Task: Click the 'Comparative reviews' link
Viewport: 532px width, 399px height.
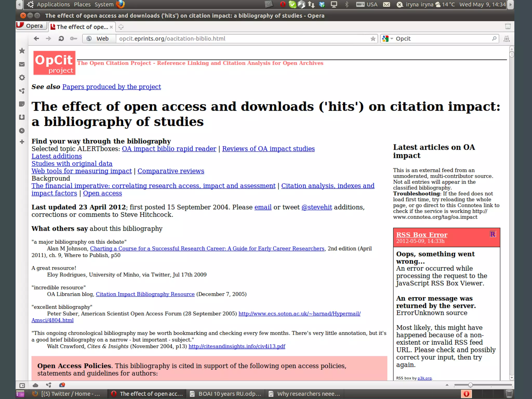Action: (x=171, y=171)
